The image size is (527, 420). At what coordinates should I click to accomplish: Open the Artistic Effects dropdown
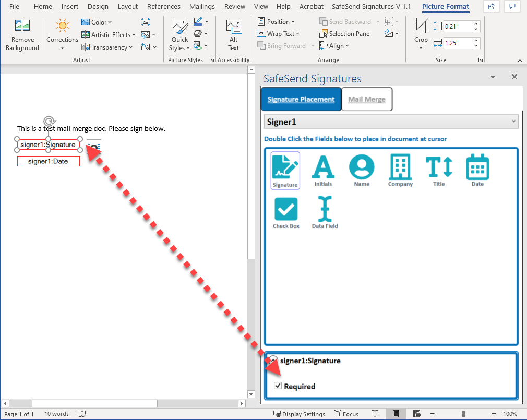click(108, 35)
